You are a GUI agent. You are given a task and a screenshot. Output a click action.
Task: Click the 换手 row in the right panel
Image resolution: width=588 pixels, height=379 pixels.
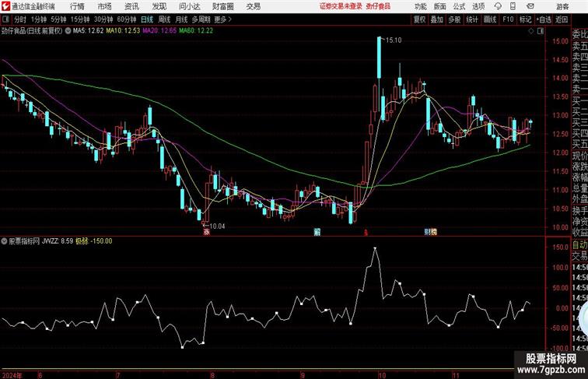[579, 211]
